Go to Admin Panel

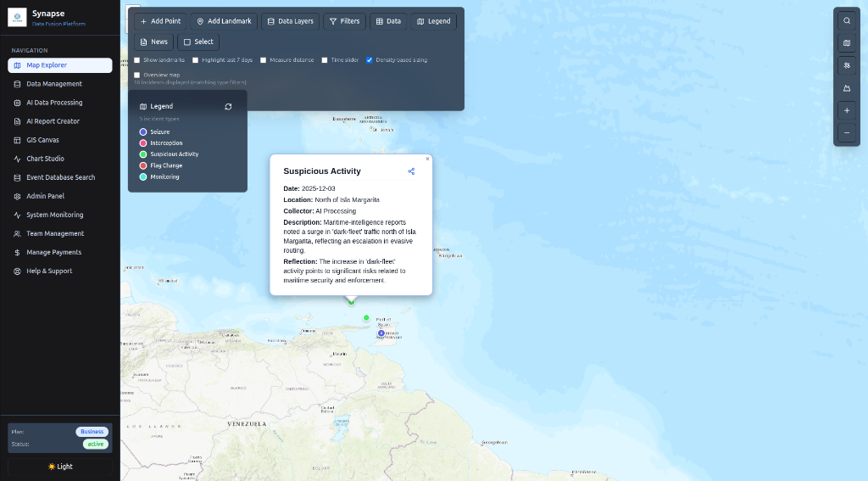(x=60, y=196)
